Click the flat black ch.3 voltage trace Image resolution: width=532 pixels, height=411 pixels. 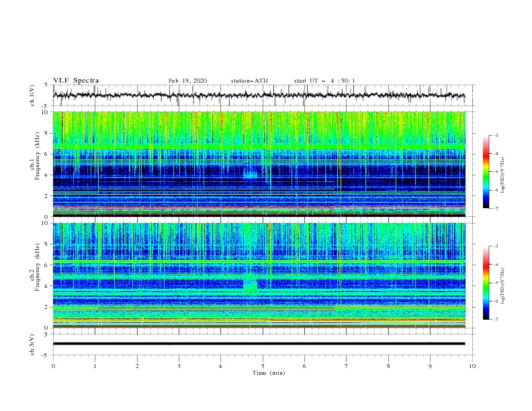(259, 344)
